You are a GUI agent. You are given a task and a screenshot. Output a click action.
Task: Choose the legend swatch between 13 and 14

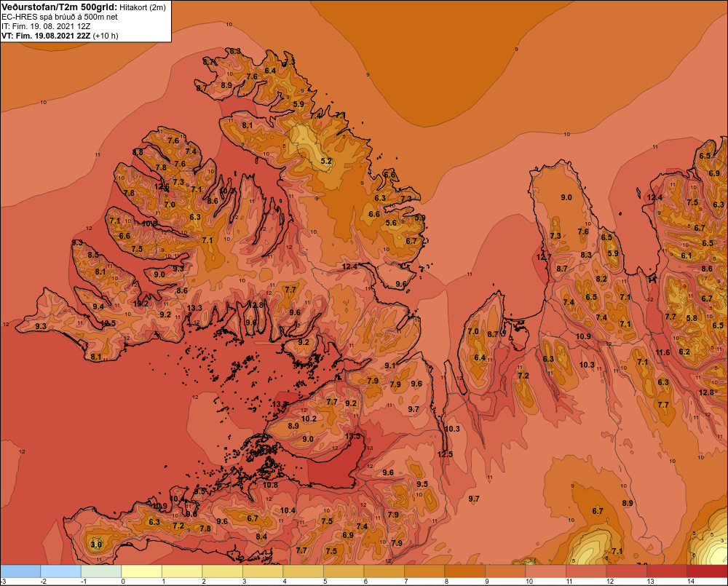click(667, 571)
